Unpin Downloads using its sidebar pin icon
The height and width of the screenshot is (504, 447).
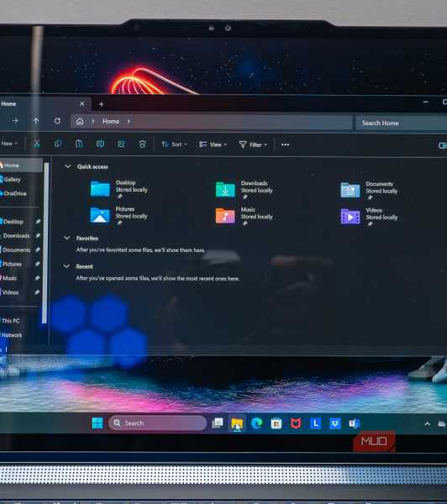pos(37,235)
